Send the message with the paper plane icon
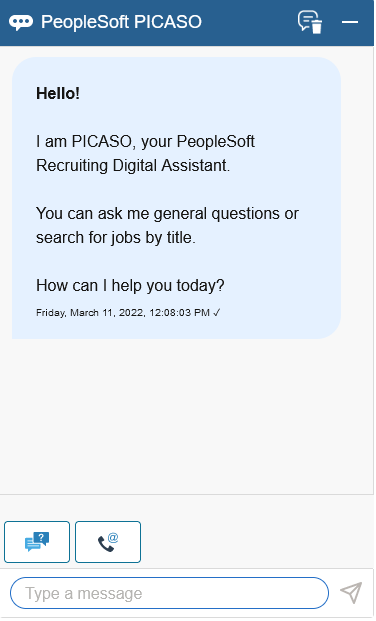Image resolution: width=376 pixels, height=621 pixels. coord(351,592)
